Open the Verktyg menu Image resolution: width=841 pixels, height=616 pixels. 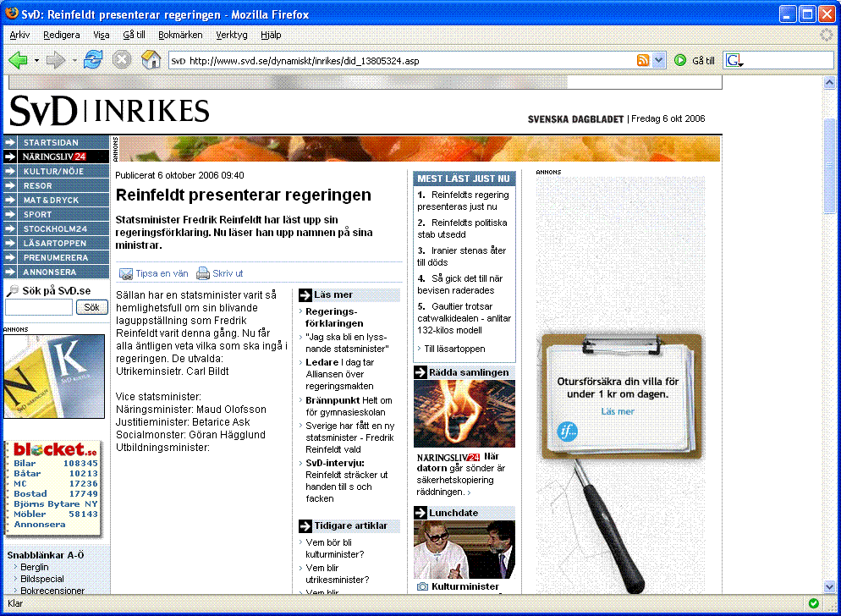(x=232, y=35)
